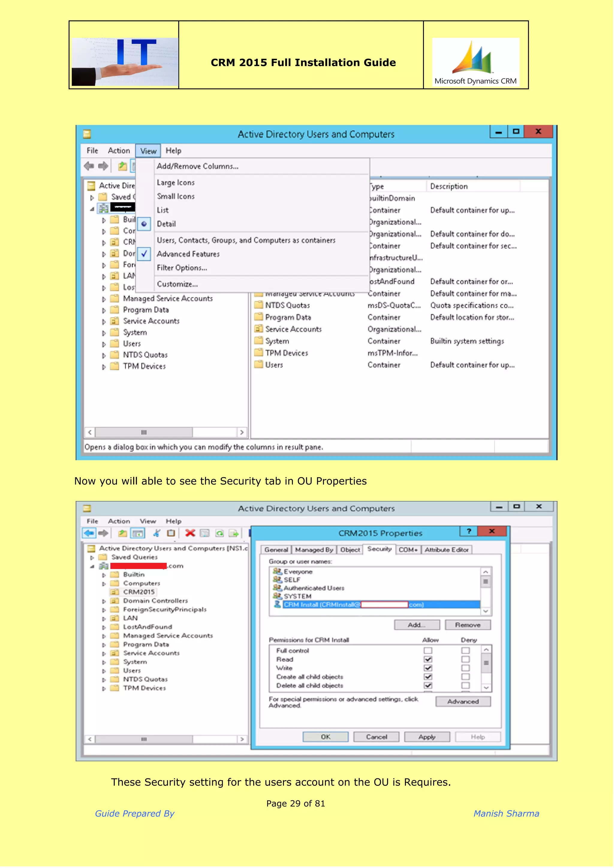
Task: Choose Customize... in the View menu
Action: click(177, 284)
